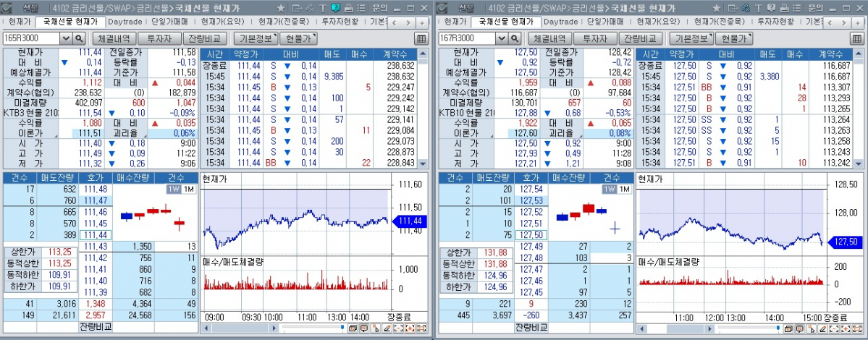Screen dimensions: 868x340
Task: Click the font size T icon in right window
Action: coord(759,8)
